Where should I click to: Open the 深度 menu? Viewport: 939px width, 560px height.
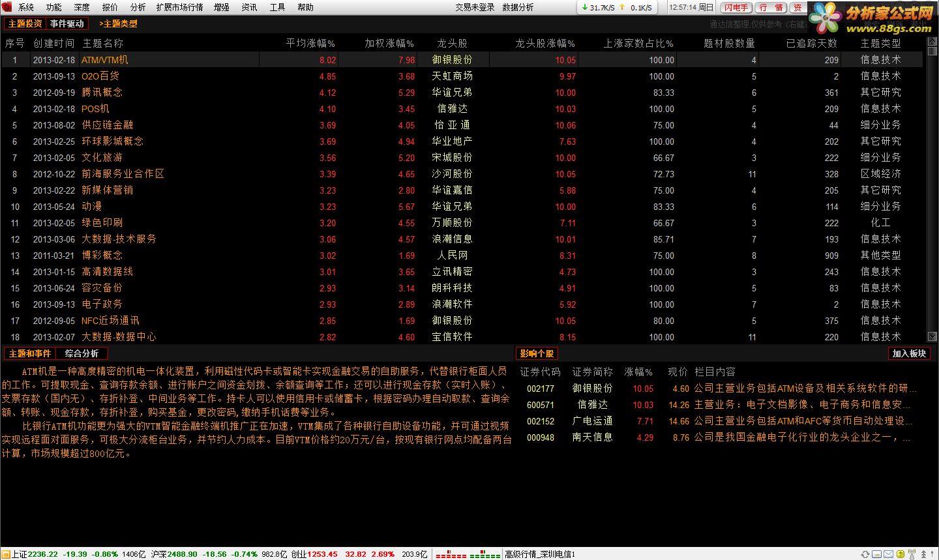82,7
